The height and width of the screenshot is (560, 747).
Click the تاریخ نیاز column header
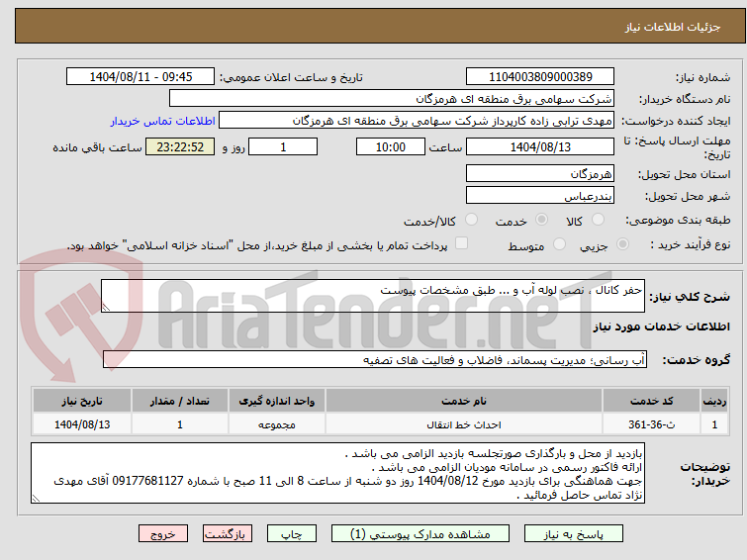click(82, 401)
